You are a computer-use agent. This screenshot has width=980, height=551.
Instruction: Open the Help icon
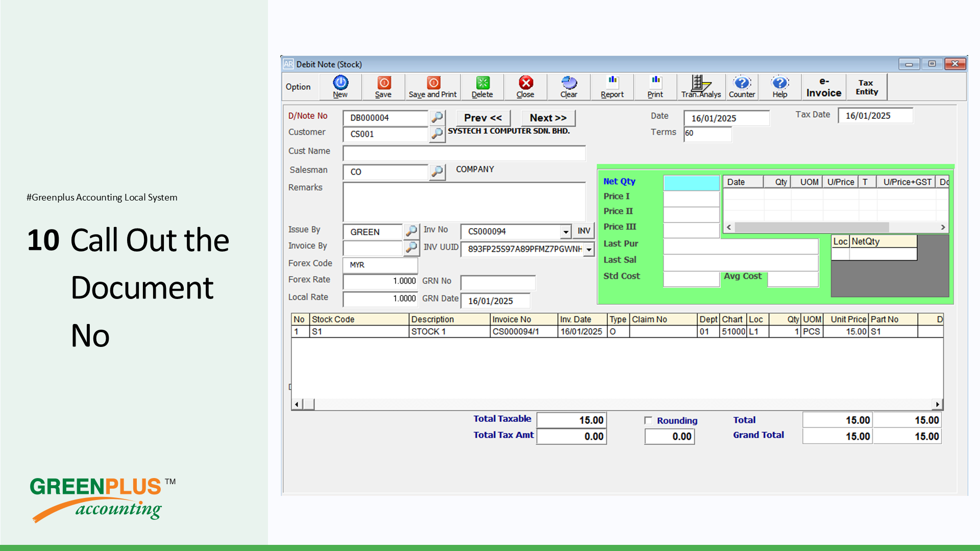[x=780, y=87]
